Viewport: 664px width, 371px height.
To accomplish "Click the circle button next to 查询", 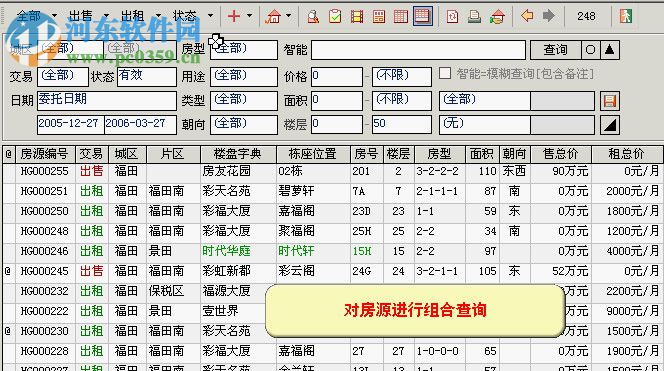I will click(590, 50).
